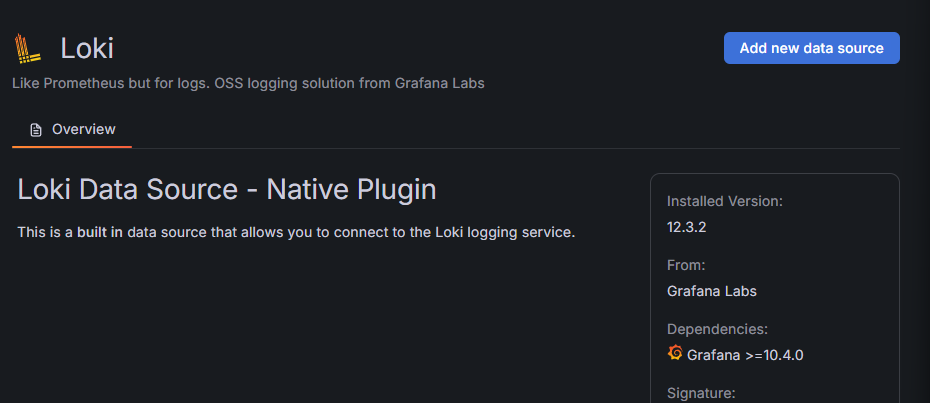Click the Installed Version label
930x403 pixels.
pos(725,201)
